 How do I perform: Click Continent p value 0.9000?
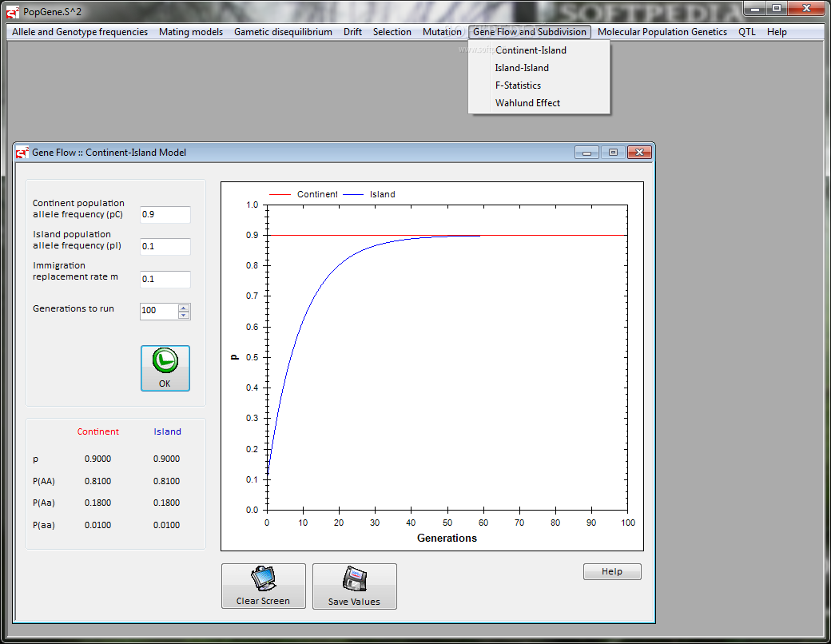pyautogui.click(x=98, y=459)
